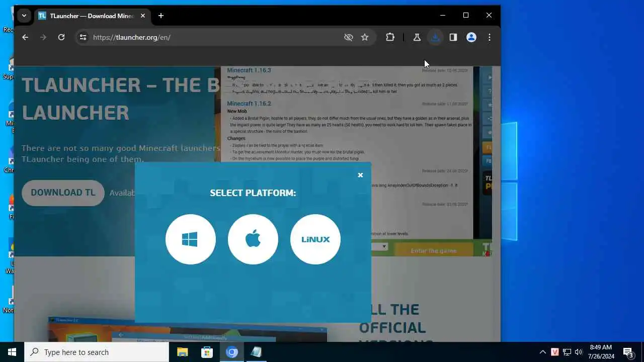Go back in Chrome
This screenshot has height=362, width=644.
pyautogui.click(x=25, y=37)
